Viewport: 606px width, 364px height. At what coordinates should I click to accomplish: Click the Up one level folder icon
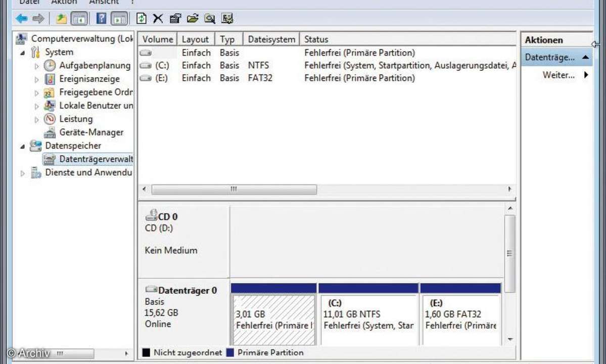62,18
